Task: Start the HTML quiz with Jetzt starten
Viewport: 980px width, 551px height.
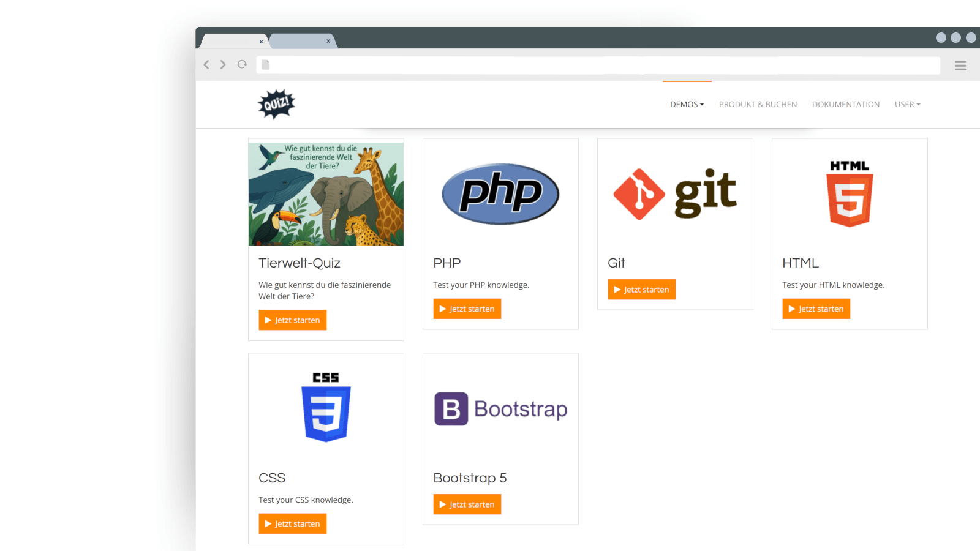Action: [816, 309]
